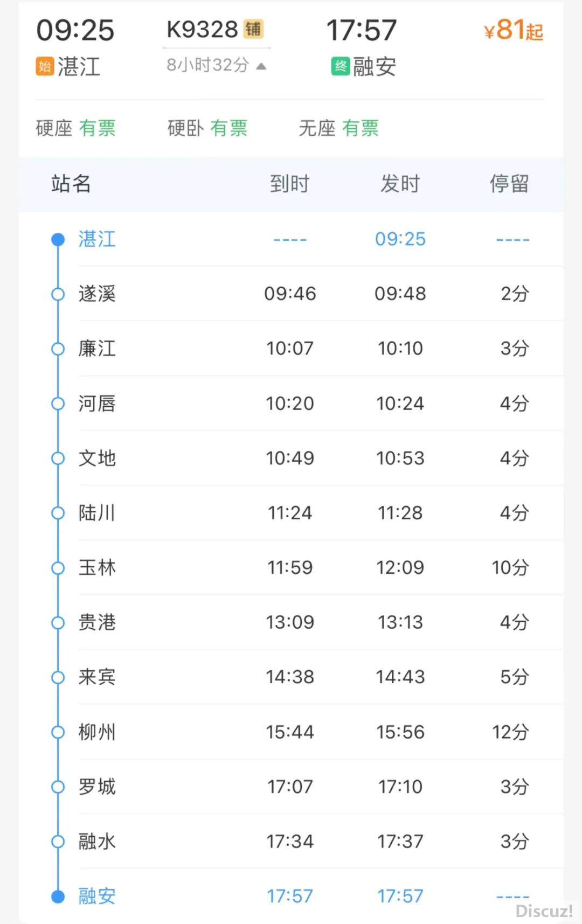Viewport: 582px width, 924px height.
Task: Click the filled dot for 融安 station
Action: pos(58,896)
